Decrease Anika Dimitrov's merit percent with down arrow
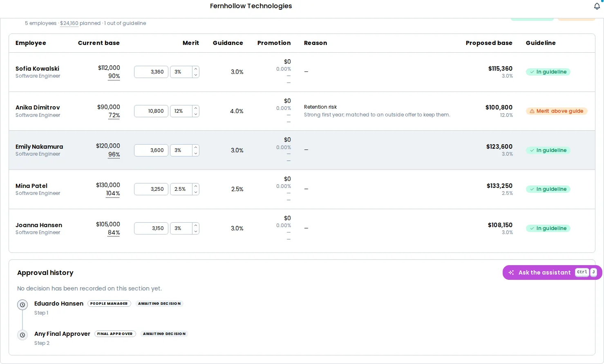This screenshot has width=604, height=364. click(196, 114)
